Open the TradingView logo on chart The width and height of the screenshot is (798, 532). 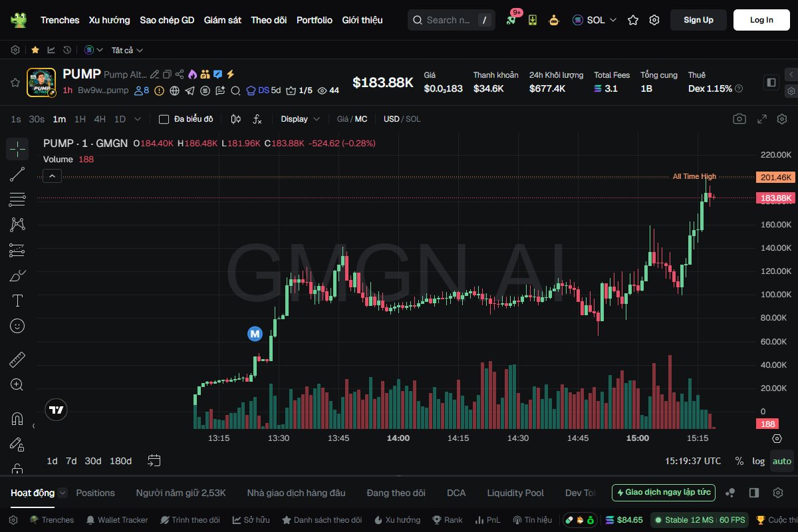coord(57,410)
